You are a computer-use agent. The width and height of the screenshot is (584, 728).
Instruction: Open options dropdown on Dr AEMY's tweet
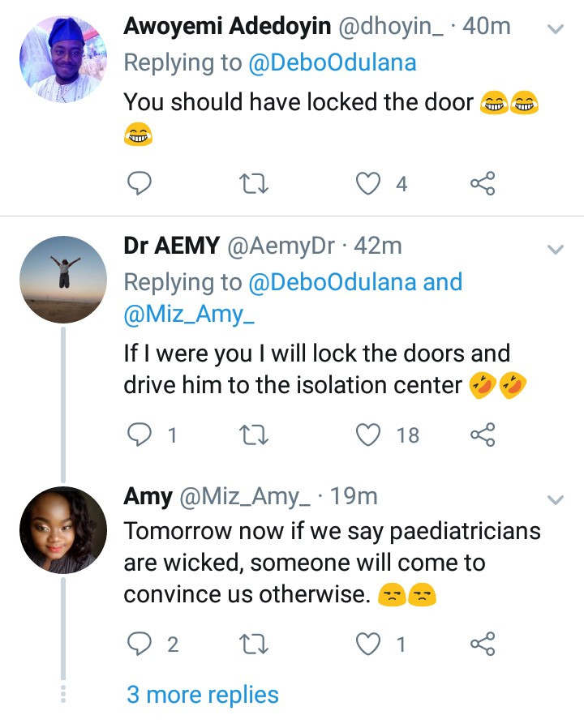click(556, 249)
